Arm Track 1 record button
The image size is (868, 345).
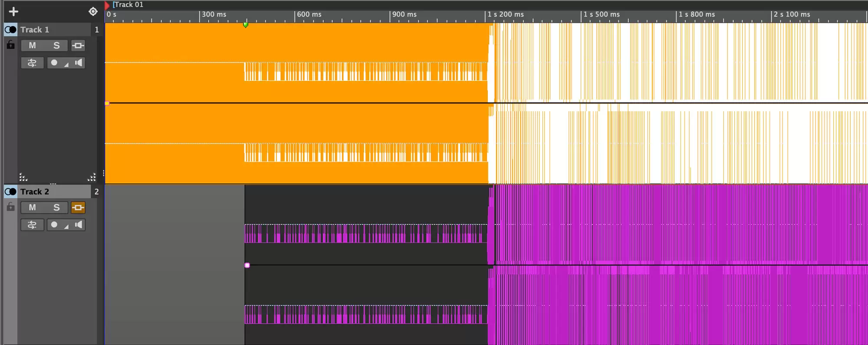coord(54,63)
